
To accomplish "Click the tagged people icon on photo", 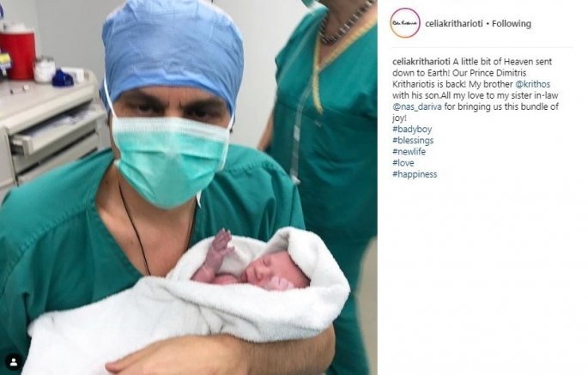I will (x=14, y=362).
